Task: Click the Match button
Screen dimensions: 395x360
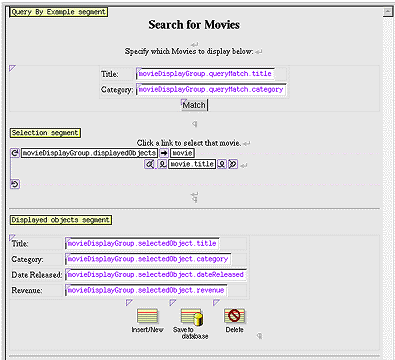Action: coord(194,105)
